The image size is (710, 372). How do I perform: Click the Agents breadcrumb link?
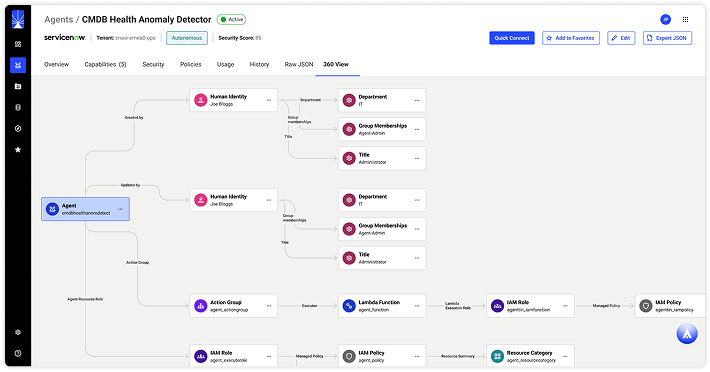[58, 19]
